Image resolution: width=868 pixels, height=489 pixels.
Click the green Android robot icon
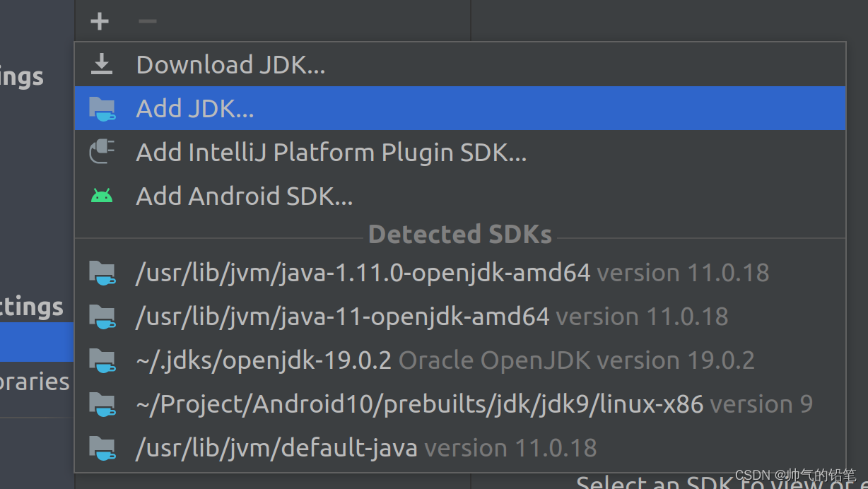point(102,196)
